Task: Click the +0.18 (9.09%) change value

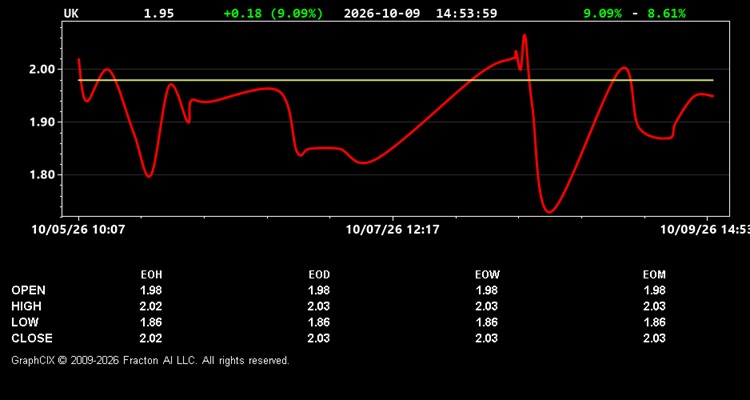Action: (x=273, y=13)
